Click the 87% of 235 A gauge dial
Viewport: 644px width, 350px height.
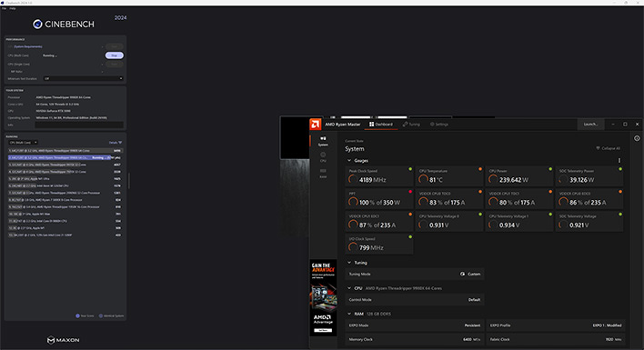pyautogui.click(x=353, y=225)
